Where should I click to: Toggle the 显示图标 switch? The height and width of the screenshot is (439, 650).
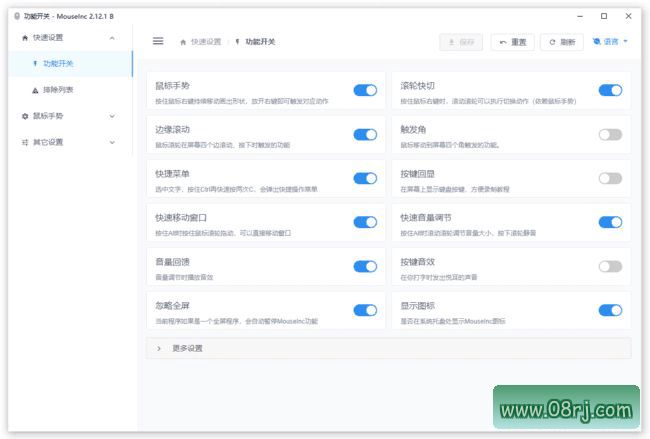click(610, 310)
